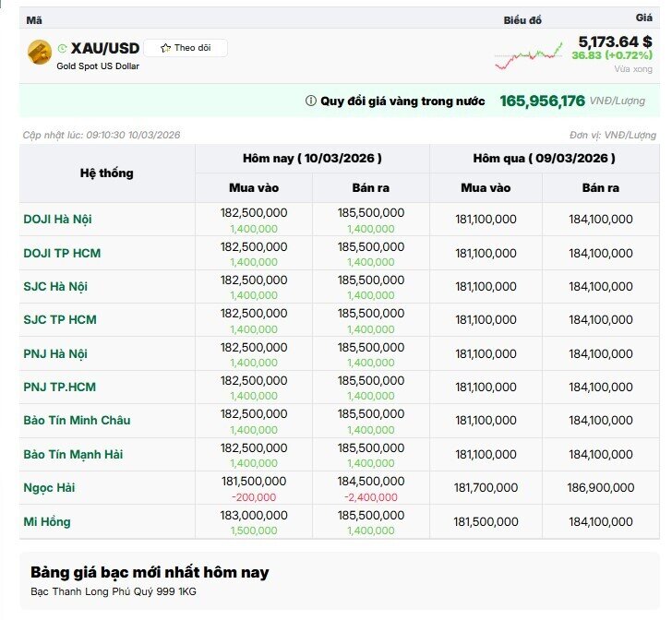Click Ngọc Hải buy change -200,000
This screenshot has height=620, width=672.
tap(254, 497)
